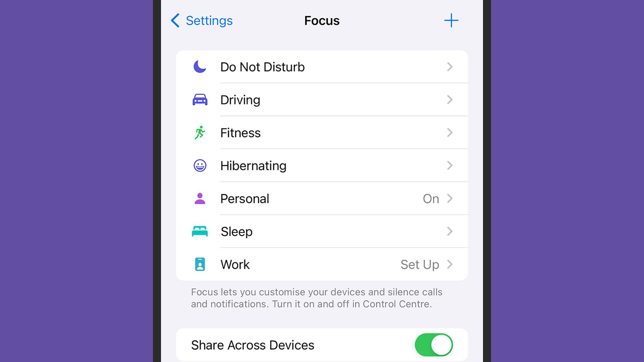Open Fitness Focus configuration

tap(322, 133)
